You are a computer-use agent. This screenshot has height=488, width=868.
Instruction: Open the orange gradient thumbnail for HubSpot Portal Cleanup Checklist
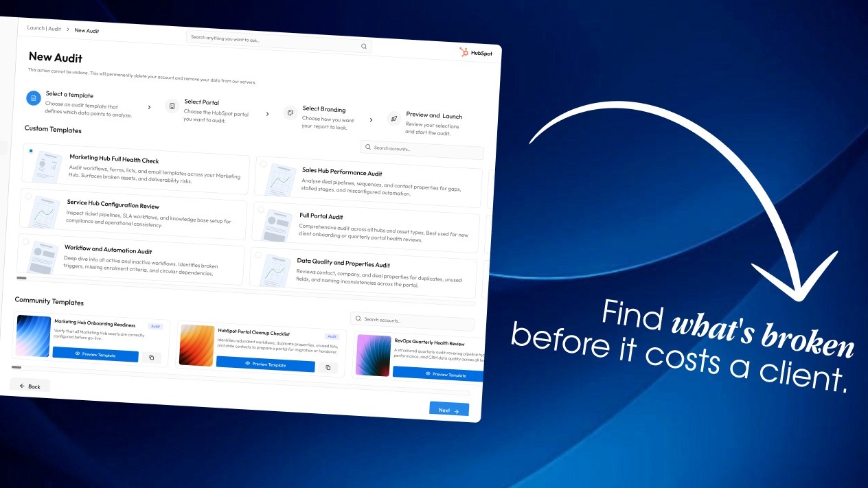pyautogui.click(x=197, y=345)
